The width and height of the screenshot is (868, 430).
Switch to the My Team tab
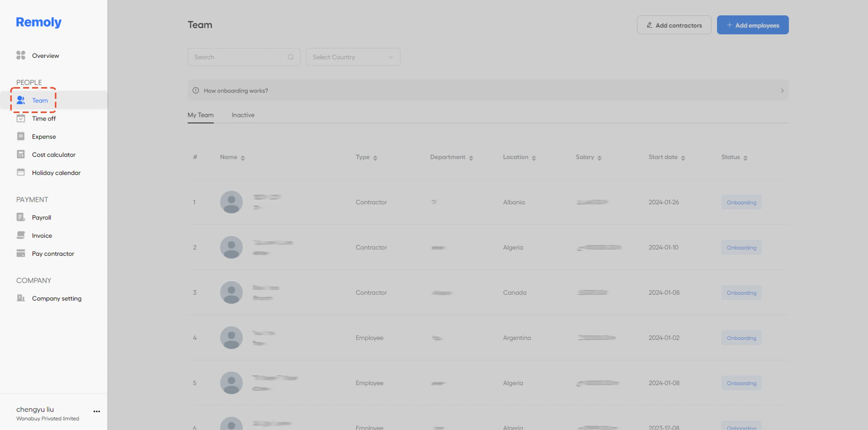(x=200, y=115)
